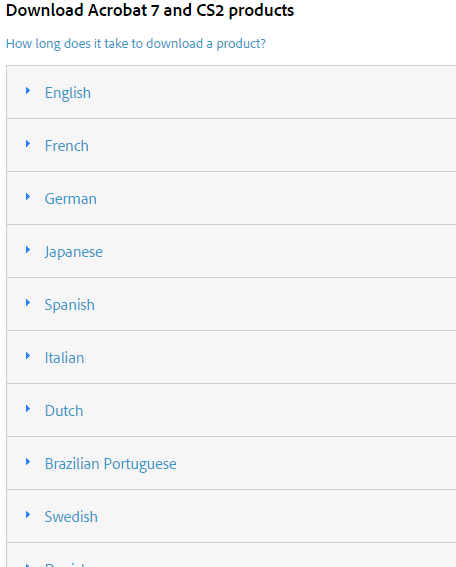Expand the Dutch section arrow
456x567 pixels.
tap(28, 409)
